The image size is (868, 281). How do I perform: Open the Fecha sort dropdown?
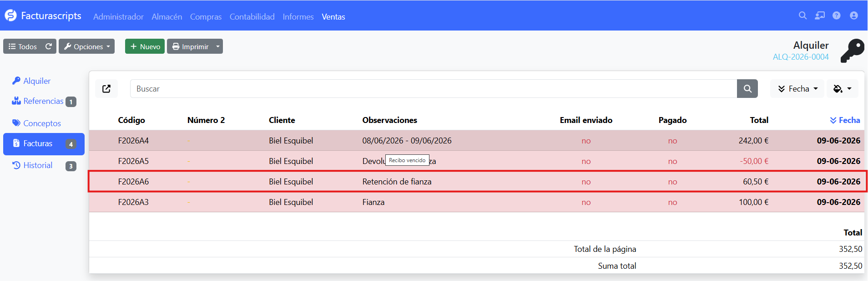pyautogui.click(x=797, y=89)
